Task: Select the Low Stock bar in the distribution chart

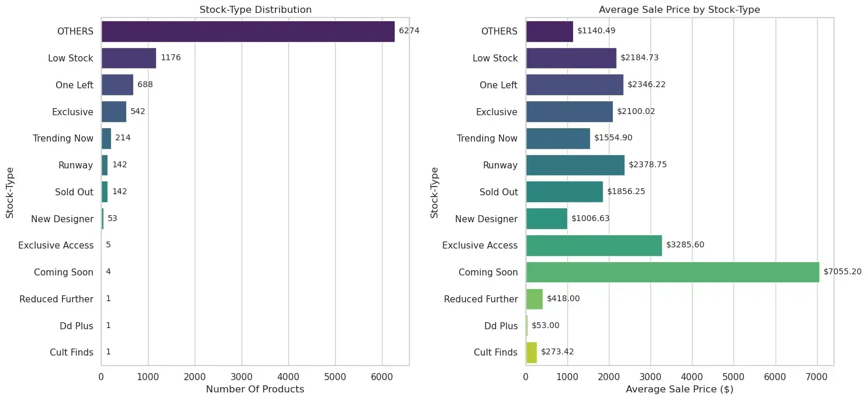Action: click(129, 58)
